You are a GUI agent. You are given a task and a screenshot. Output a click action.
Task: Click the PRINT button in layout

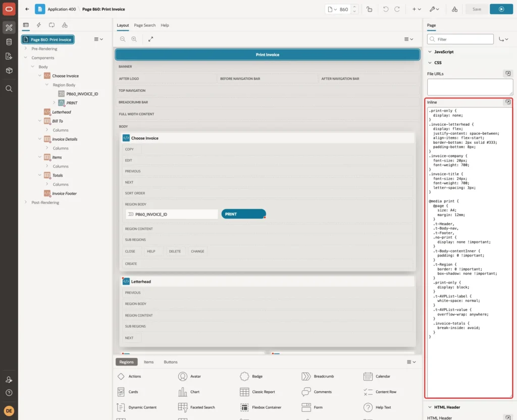(x=243, y=214)
